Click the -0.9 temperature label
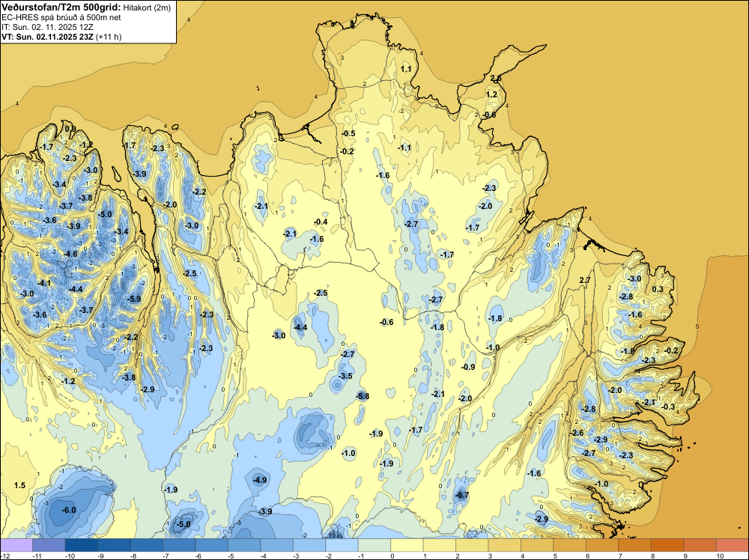The width and height of the screenshot is (749, 560). 468,367
